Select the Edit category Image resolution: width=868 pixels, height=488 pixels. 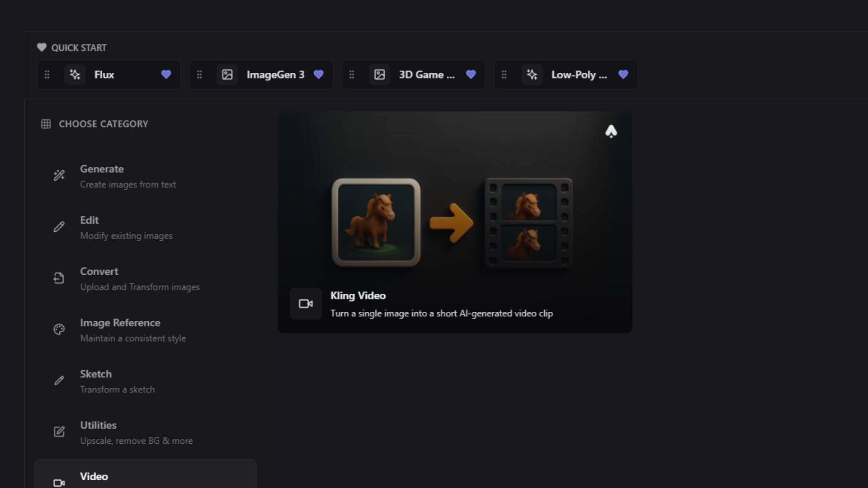[145, 227]
